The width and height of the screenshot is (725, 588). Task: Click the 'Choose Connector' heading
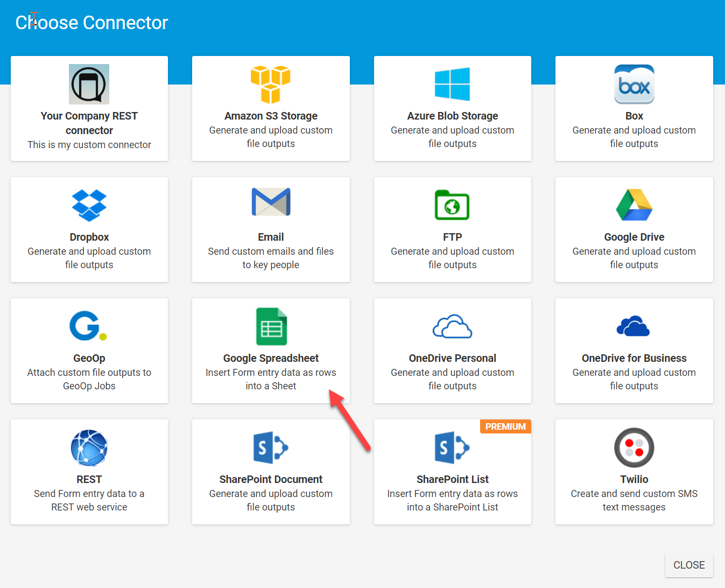click(x=91, y=23)
